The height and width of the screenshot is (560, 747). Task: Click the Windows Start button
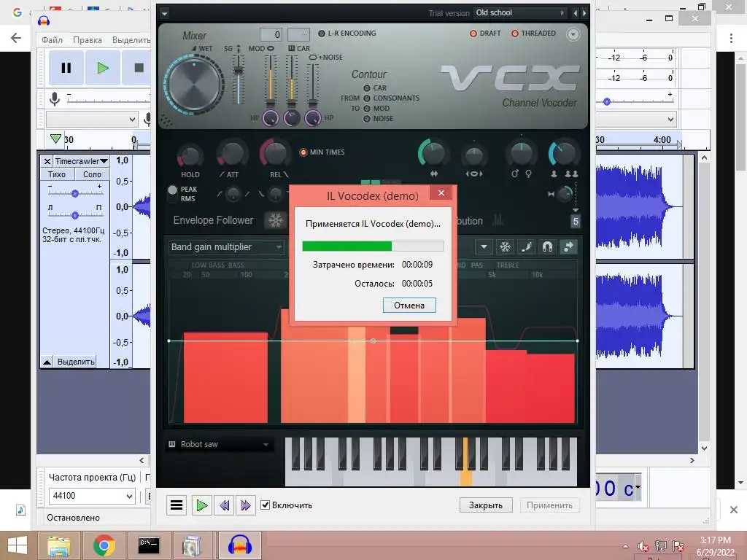(x=18, y=545)
